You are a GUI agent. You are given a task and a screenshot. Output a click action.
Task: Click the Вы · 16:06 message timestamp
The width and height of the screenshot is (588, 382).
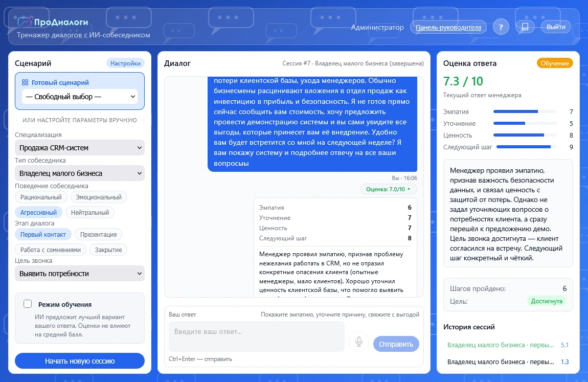tap(404, 178)
